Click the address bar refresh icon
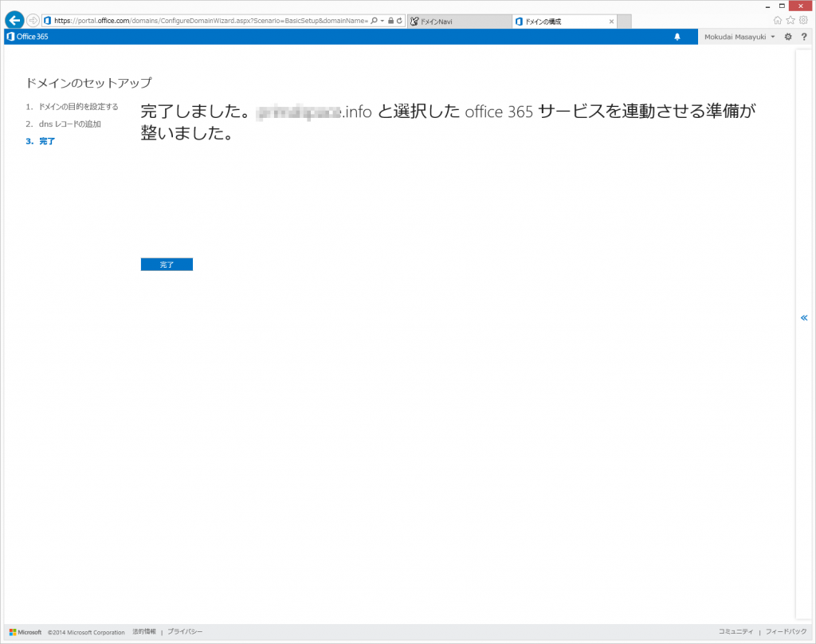The height and width of the screenshot is (644, 816). [399, 21]
